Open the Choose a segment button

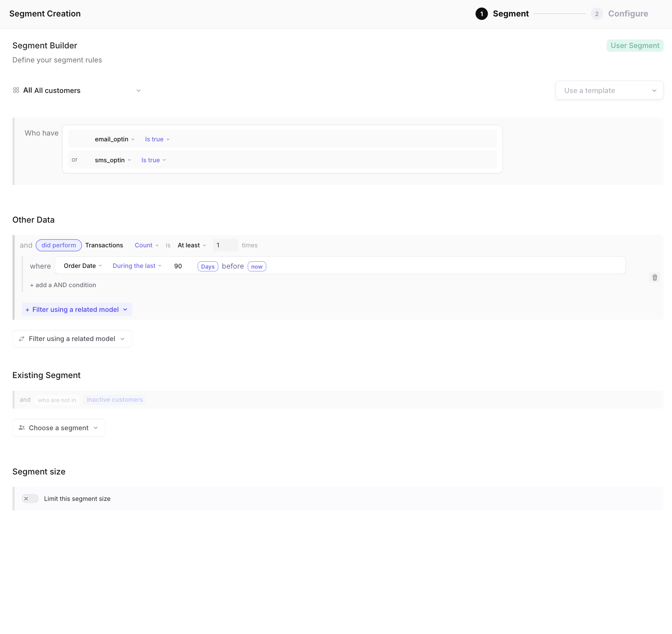point(59,428)
